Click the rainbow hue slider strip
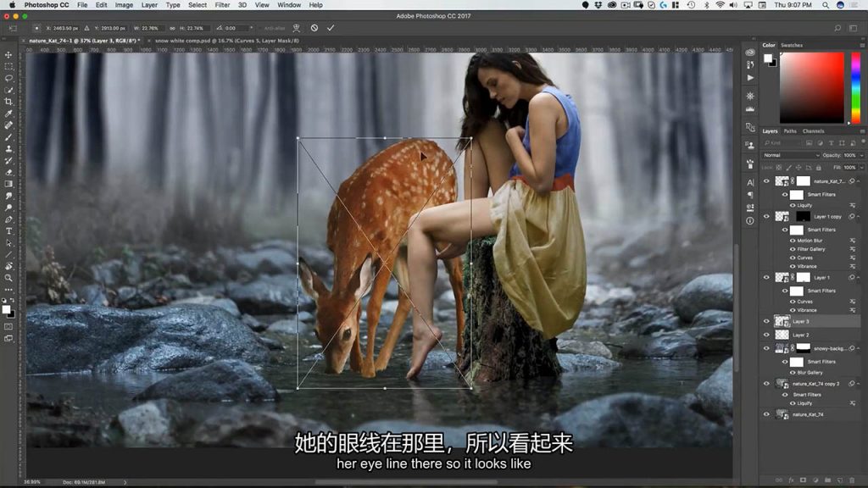This screenshot has height=488, width=868. [856, 88]
